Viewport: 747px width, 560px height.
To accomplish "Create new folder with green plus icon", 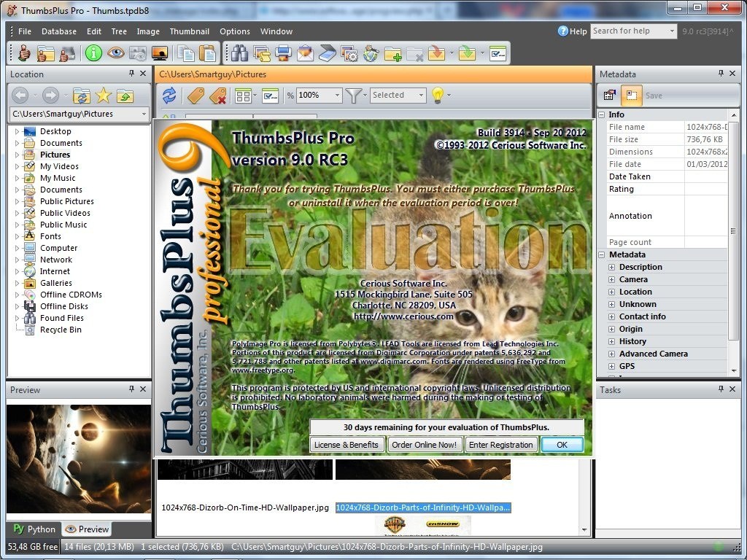I will point(393,52).
